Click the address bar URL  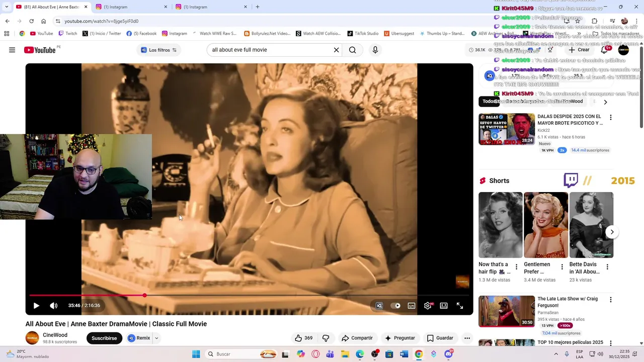click(101, 21)
